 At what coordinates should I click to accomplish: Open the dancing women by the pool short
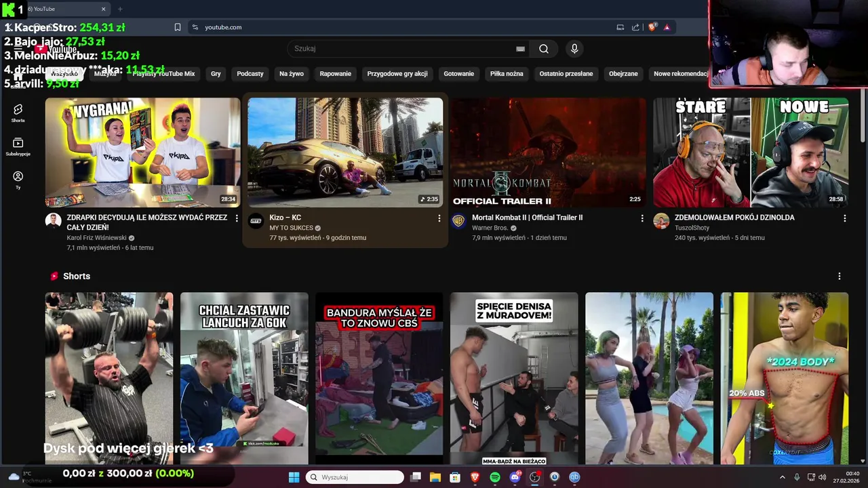(x=649, y=378)
